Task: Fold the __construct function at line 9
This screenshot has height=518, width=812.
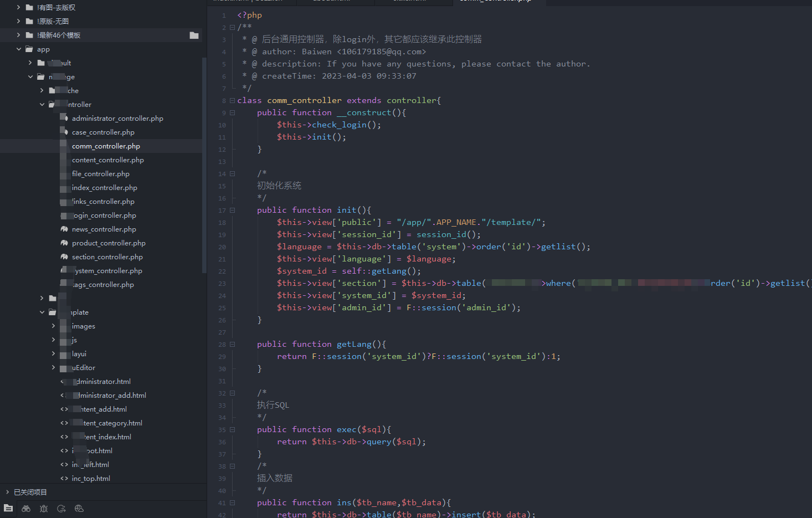Action: 232,112
